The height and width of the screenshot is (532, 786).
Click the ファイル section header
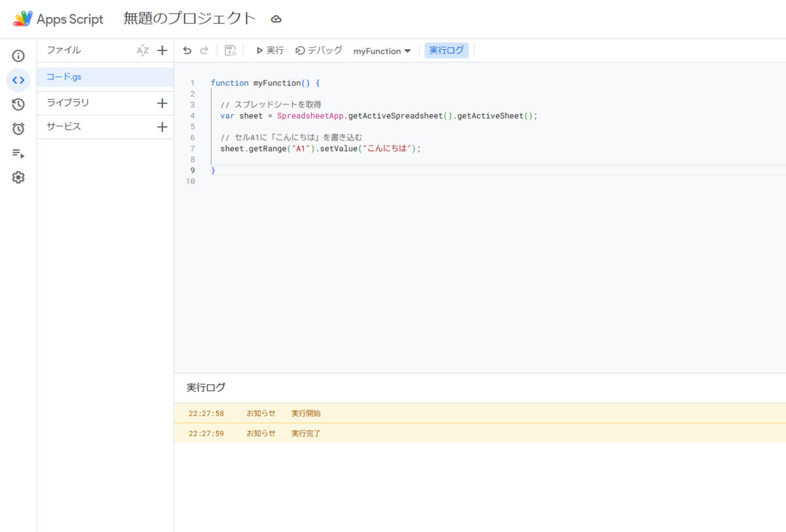coord(64,50)
